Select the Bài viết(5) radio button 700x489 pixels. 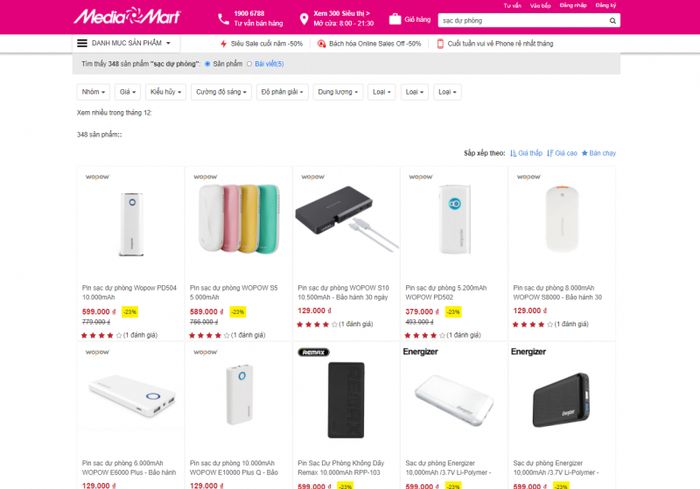coord(250,64)
